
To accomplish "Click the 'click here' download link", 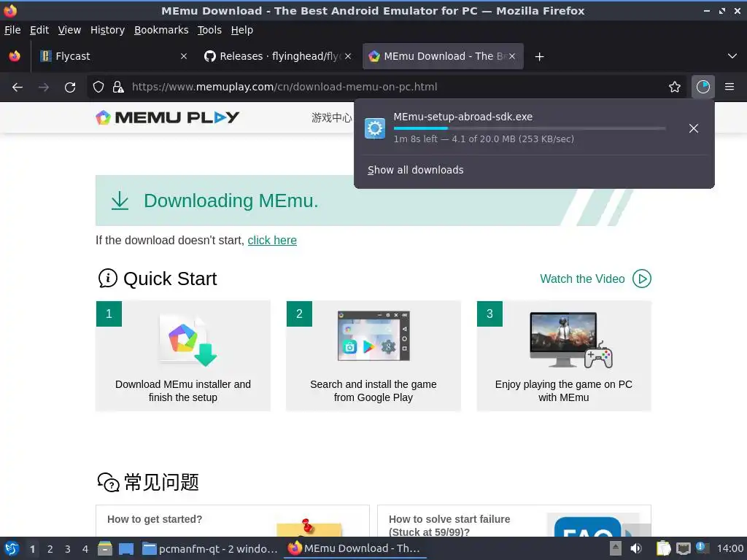I will click(272, 240).
